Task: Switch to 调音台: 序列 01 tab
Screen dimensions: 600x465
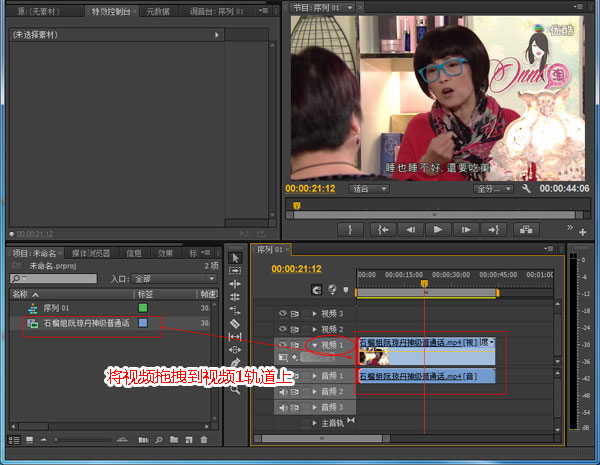Action: (x=217, y=11)
